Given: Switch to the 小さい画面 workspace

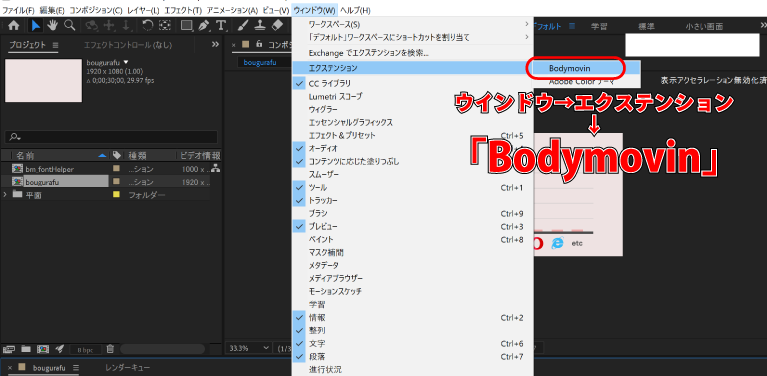Looking at the screenshot, I should coord(704,26).
